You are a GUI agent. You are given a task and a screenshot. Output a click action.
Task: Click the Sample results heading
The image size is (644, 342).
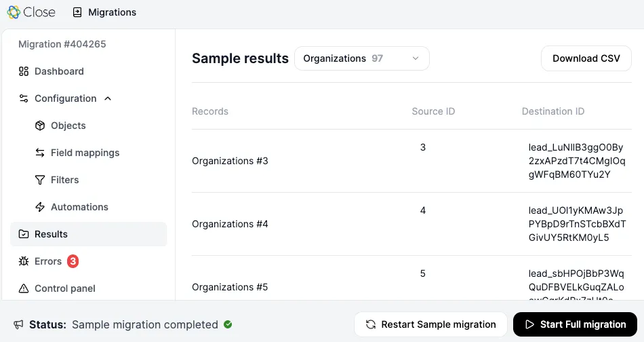(x=240, y=58)
